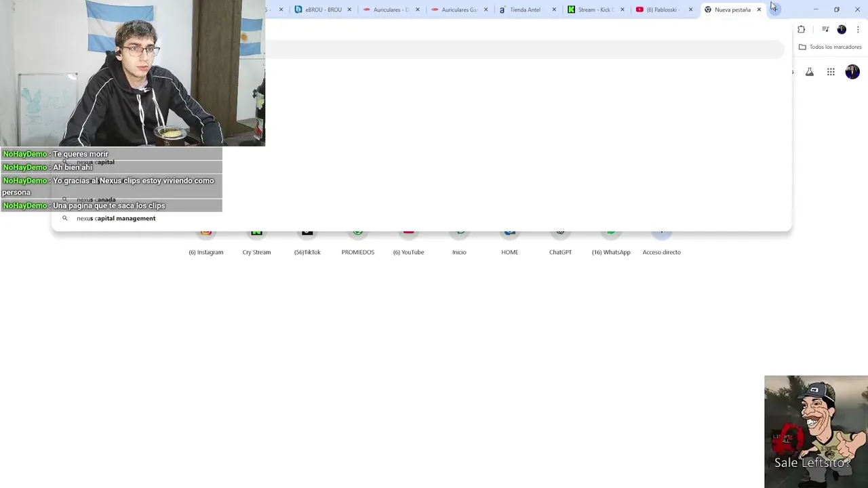
Task: Open the (6) Instagram shortcut
Action: tap(206, 241)
